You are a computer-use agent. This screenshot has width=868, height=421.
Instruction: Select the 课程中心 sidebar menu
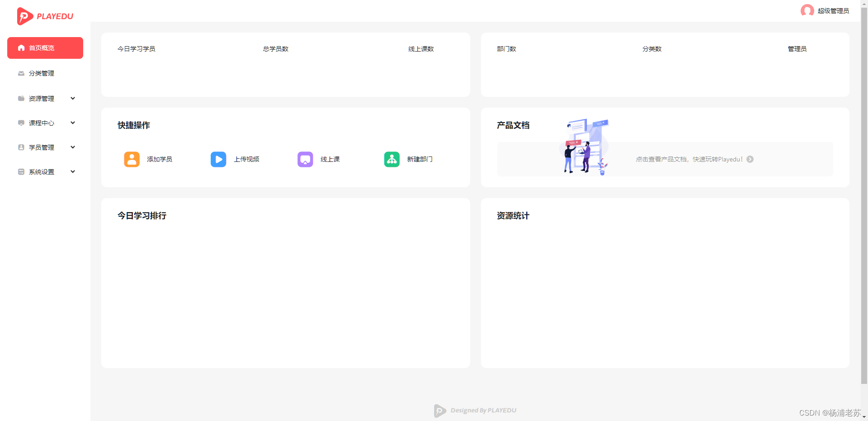click(42, 123)
